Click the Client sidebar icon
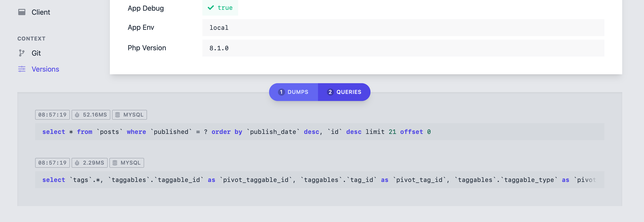 tap(22, 12)
